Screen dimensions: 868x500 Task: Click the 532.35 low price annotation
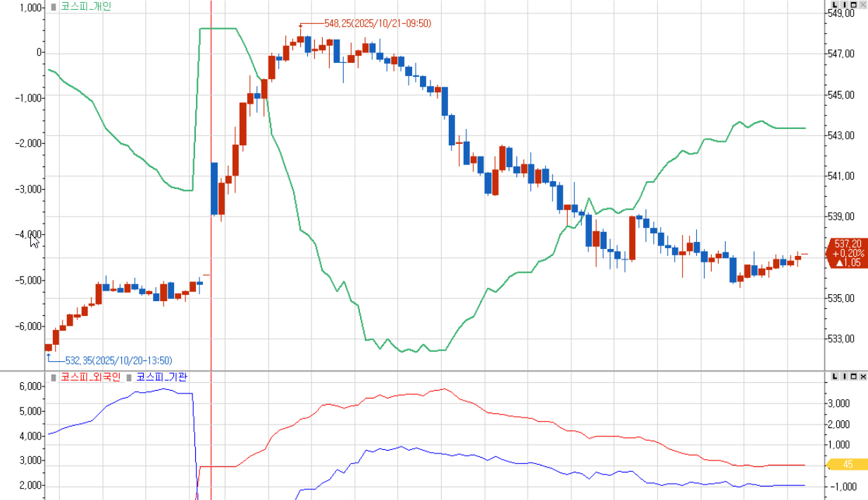pos(118,360)
